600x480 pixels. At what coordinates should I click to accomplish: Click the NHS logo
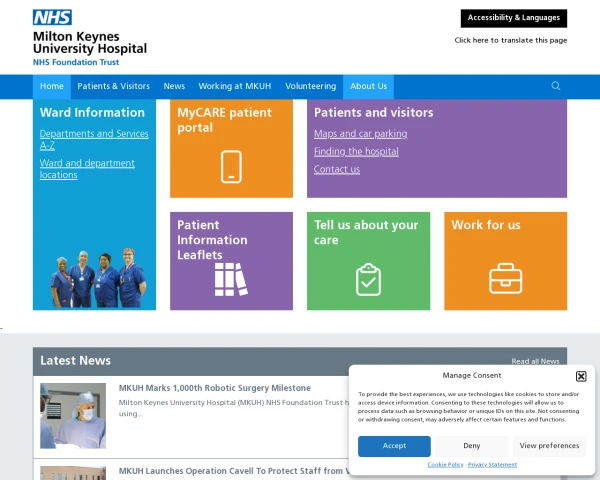[x=52, y=17]
